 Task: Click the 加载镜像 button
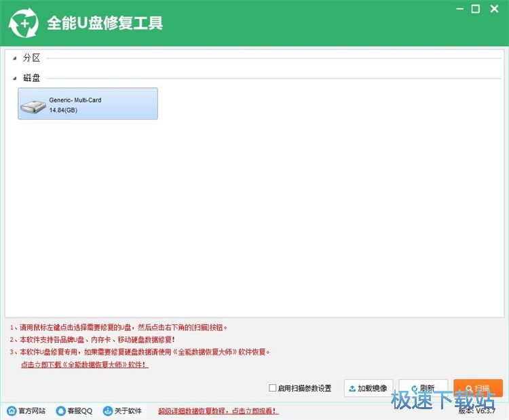coord(369,388)
